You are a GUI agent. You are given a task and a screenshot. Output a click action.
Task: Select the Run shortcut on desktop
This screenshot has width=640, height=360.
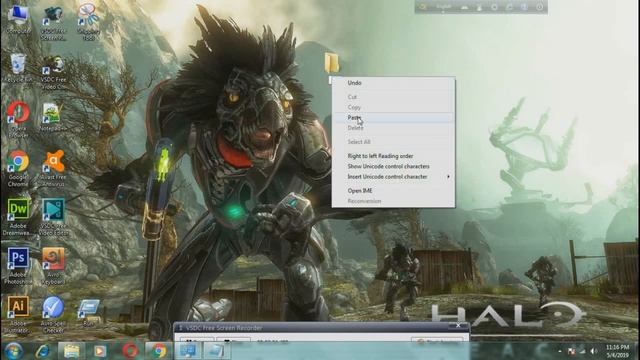(x=88, y=313)
